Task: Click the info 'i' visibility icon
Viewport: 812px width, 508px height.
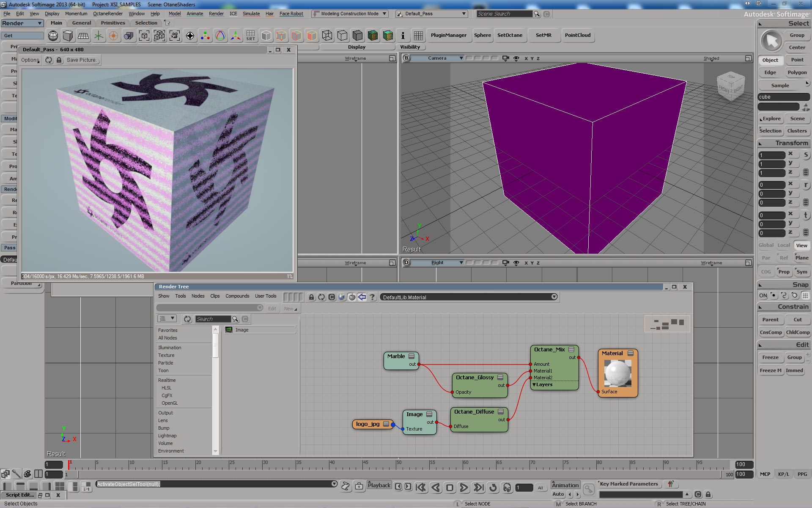Action: click(x=403, y=36)
